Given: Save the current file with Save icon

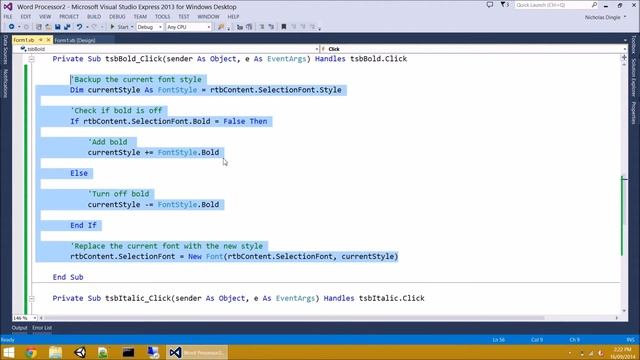Looking at the screenshot, I should click(x=58, y=27).
